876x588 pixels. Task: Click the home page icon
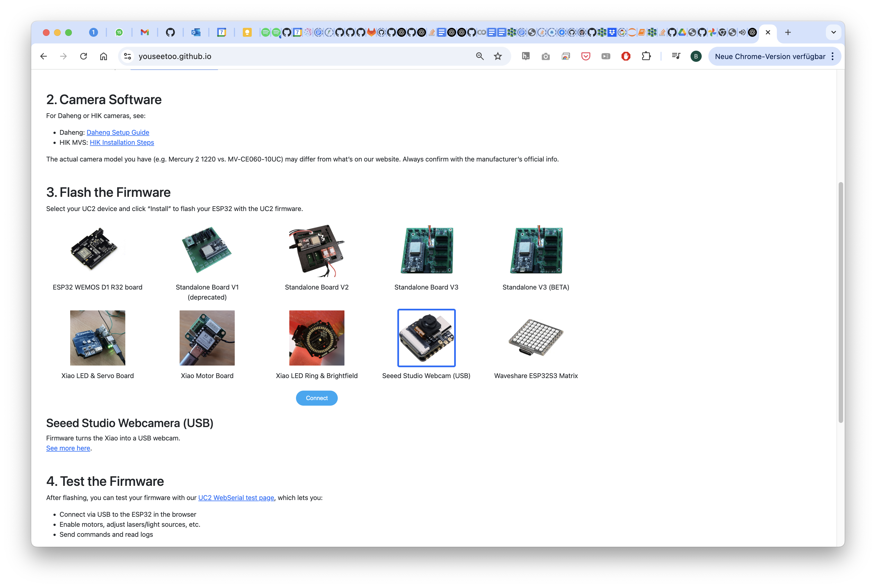104,56
